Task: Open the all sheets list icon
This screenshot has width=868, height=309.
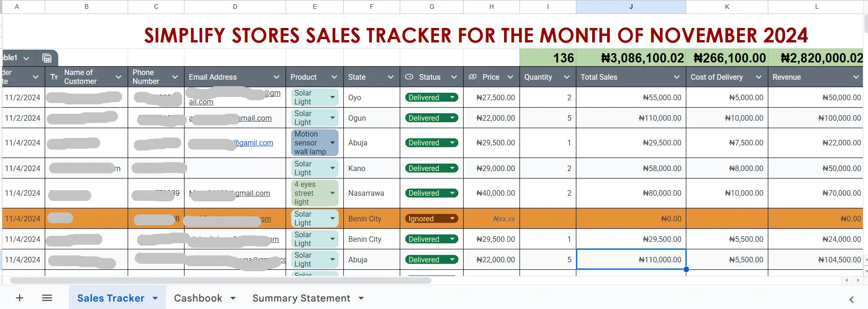Action: pos(47,298)
